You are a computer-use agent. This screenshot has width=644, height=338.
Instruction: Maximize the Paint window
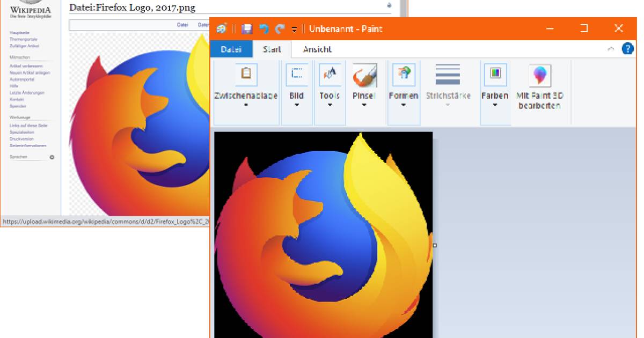click(584, 28)
